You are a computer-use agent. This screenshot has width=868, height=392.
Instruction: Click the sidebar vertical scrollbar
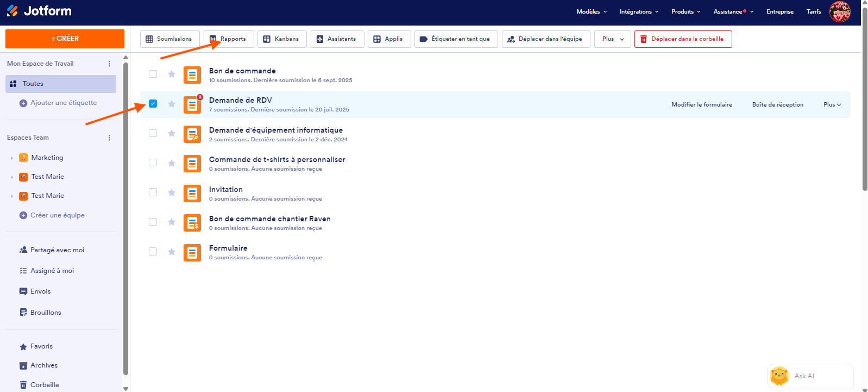click(x=126, y=219)
